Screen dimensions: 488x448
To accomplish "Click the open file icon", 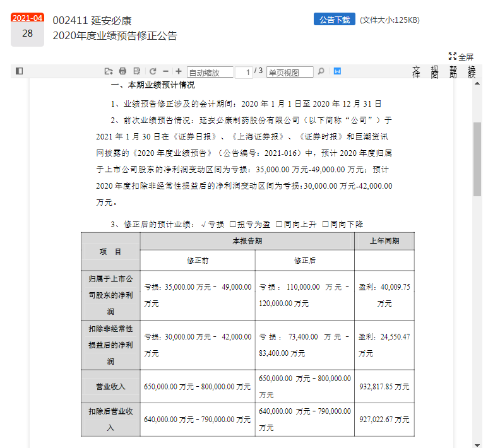I will click(109, 71).
